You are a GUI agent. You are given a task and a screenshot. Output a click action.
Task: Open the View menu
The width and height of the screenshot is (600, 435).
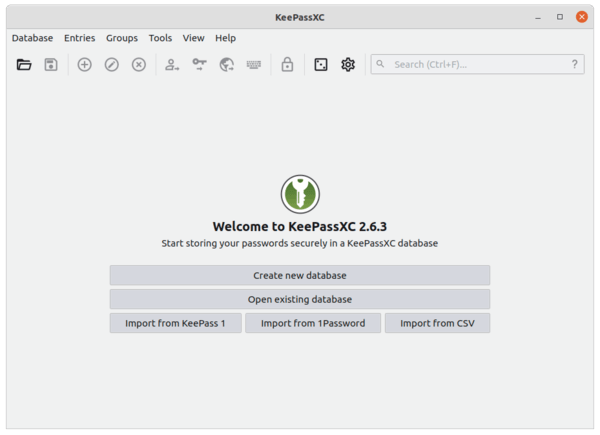(193, 38)
